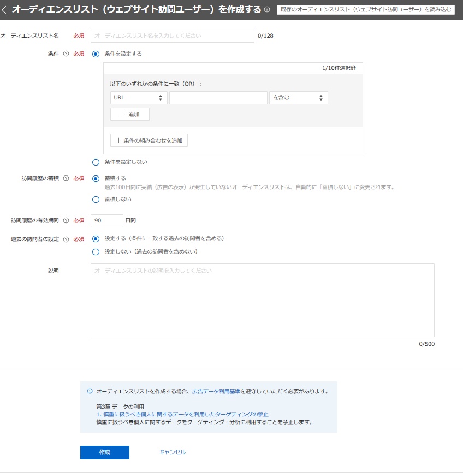Image resolution: width=463 pixels, height=476 pixels.
Task: Click the blue 作成 button
Action: [x=105, y=453]
